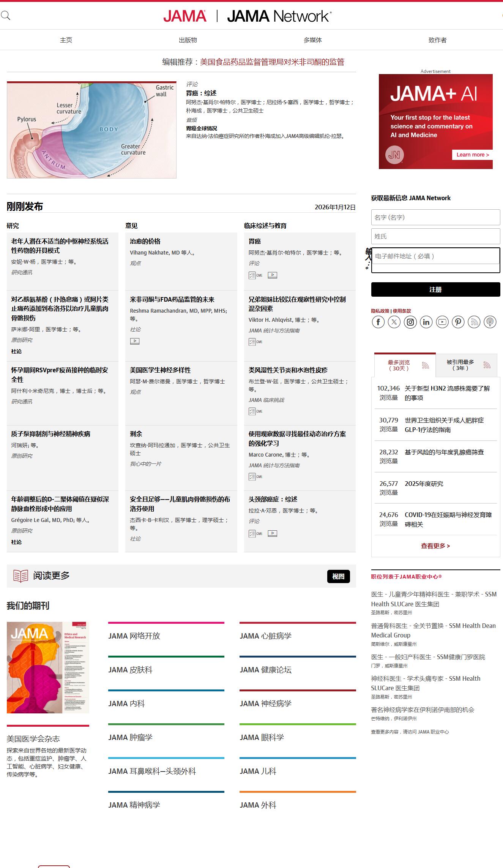Click RSS icon in 被引用最多 tab
This screenshot has width=503, height=868.
coord(487,365)
